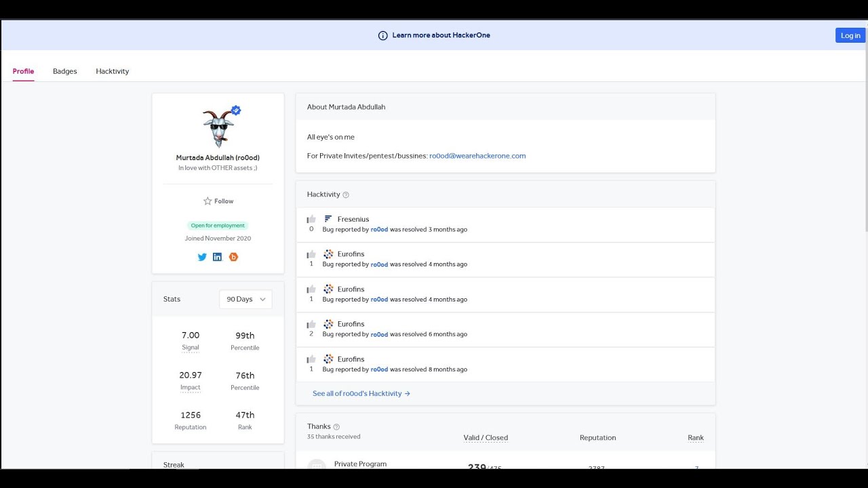Click the Signal stat label
868x488 pixels.
click(x=191, y=348)
